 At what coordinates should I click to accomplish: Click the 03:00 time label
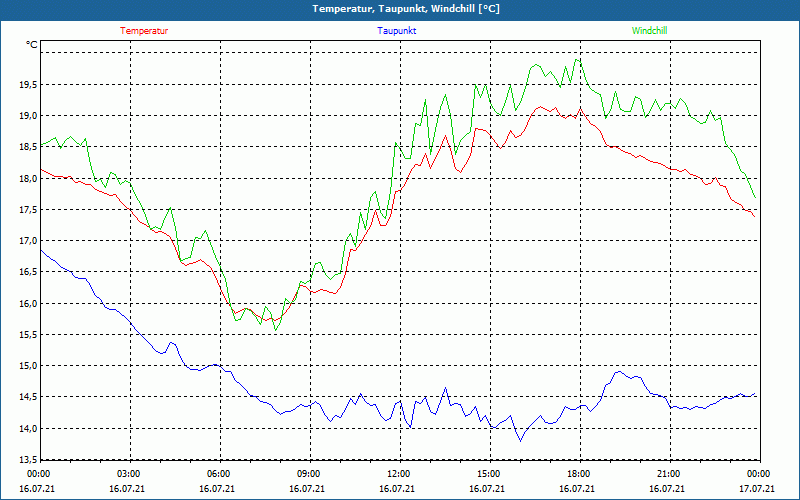pos(128,474)
